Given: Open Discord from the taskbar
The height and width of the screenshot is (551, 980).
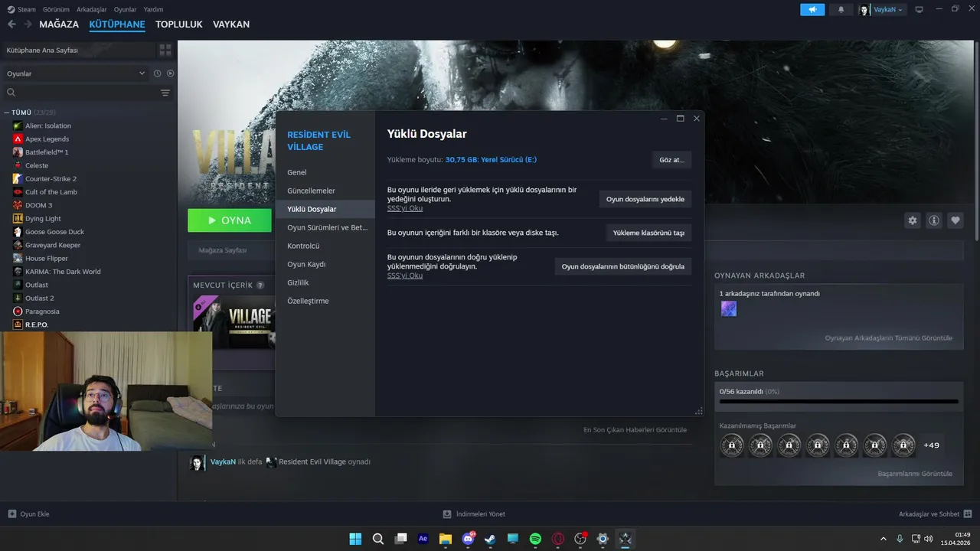Looking at the screenshot, I should [468, 539].
